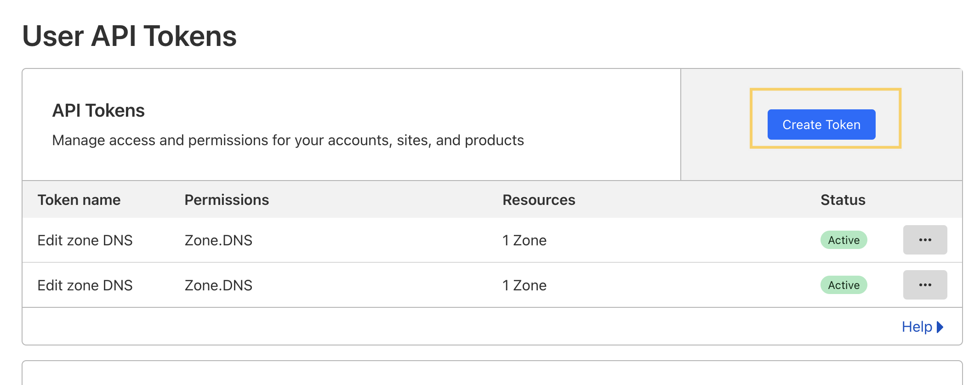Click the User API Tokens page title
This screenshot has width=980, height=385.
coord(129,36)
